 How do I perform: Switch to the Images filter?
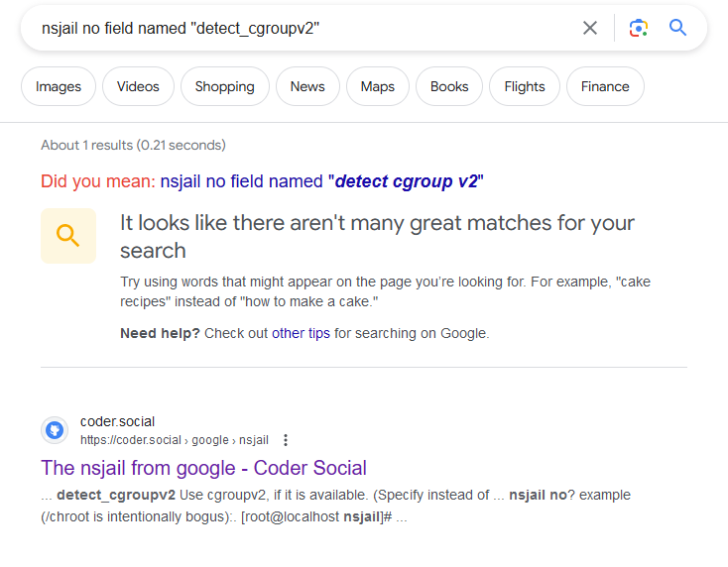coord(59,86)
